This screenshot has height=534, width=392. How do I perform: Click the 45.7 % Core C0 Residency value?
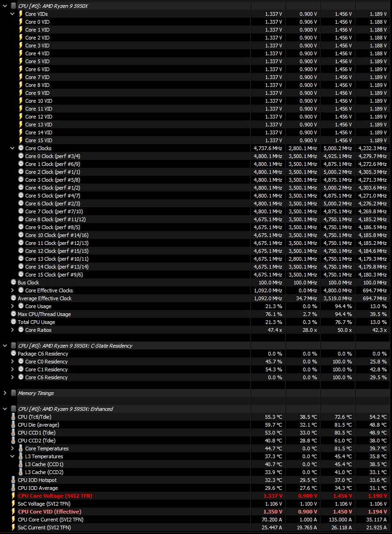coord(274,361)
